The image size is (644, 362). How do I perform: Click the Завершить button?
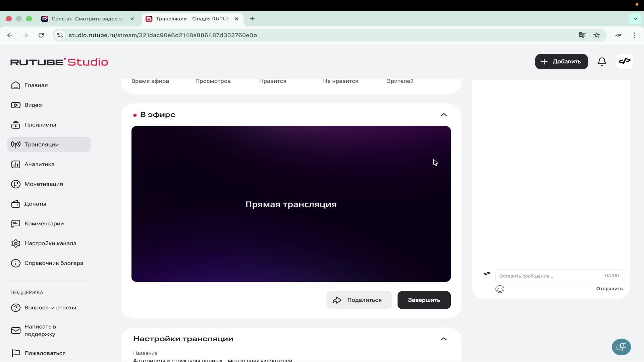[424, 300]
